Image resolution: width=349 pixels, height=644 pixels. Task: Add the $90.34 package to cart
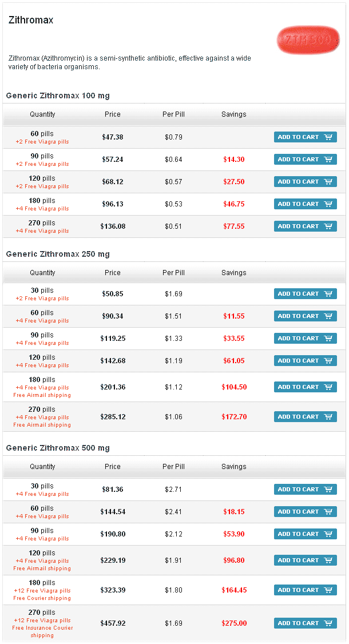pos(305,316)
